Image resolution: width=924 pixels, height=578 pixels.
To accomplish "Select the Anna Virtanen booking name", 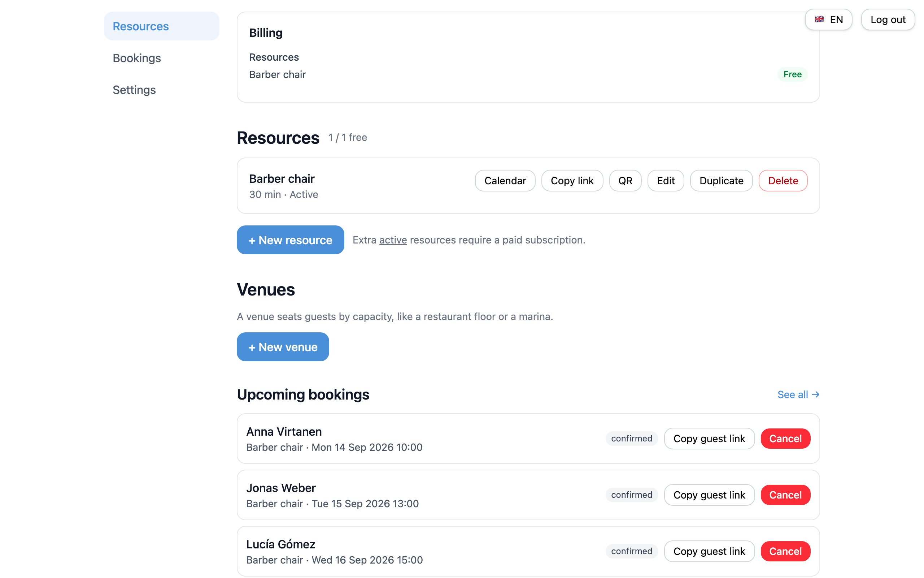I will tap(284, 432).
